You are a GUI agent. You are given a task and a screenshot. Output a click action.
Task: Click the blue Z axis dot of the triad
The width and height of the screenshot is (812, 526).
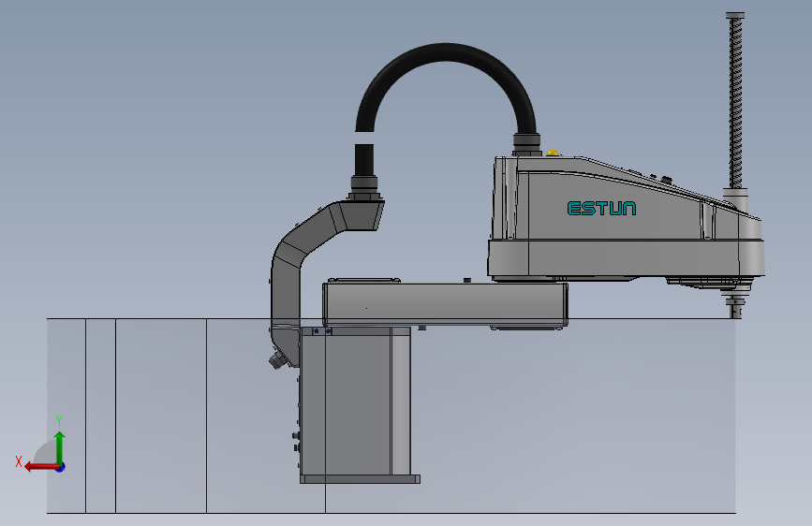pyautogui.click(x=61, y=467)
